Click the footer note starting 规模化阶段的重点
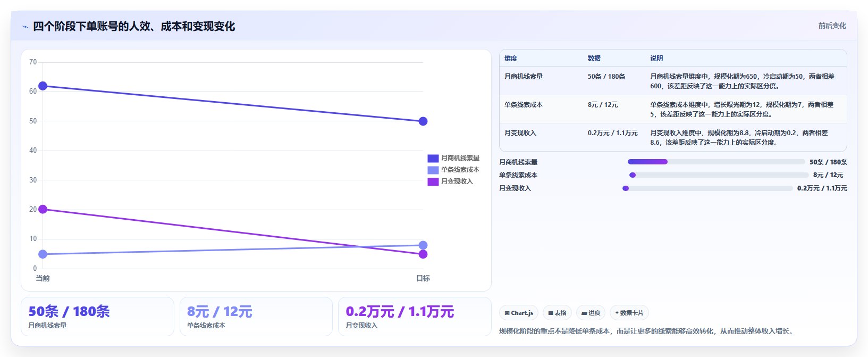Viewport: 868px width, 357px height. (647, 331)
